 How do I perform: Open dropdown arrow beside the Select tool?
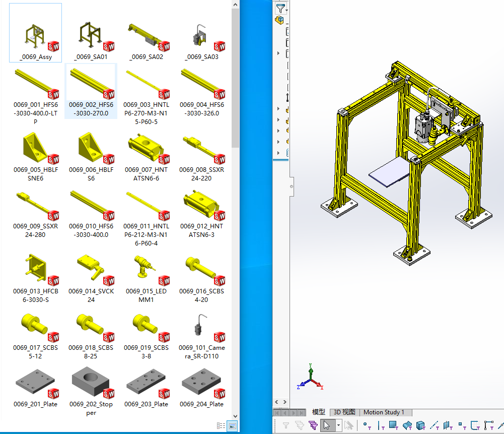pos(338,425)
